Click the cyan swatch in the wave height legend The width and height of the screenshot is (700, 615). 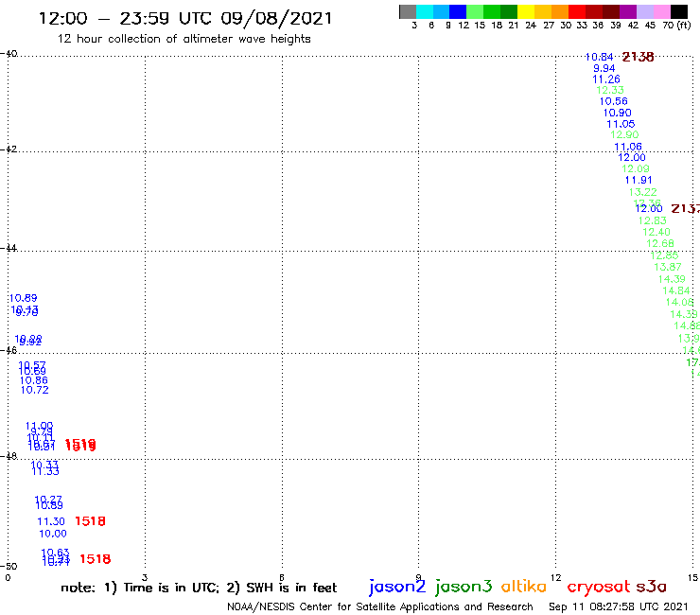click(424, 11)
